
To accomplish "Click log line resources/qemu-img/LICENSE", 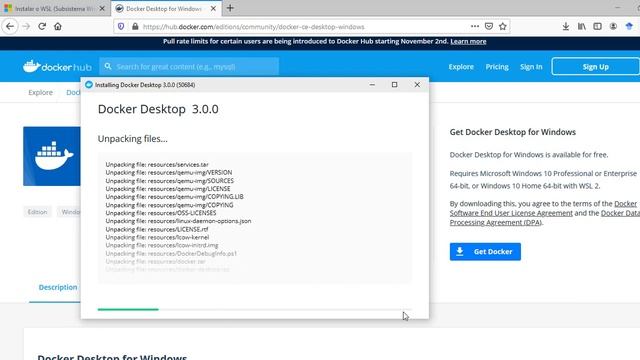I will click(x=168, y=189).
